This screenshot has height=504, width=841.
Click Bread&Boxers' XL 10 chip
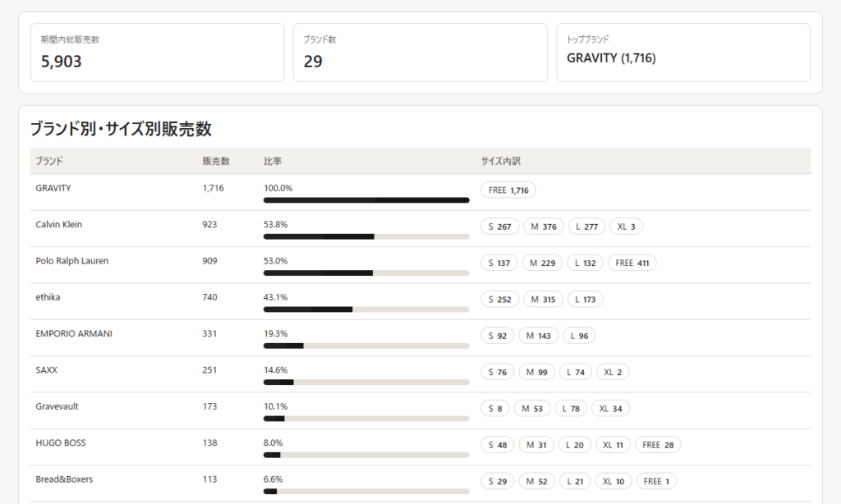[614, 482]
